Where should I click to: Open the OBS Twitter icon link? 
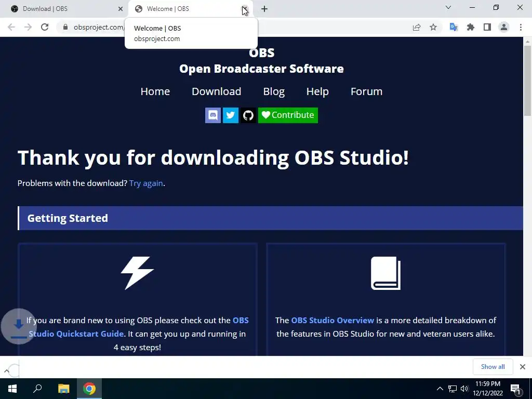(230, 115)
